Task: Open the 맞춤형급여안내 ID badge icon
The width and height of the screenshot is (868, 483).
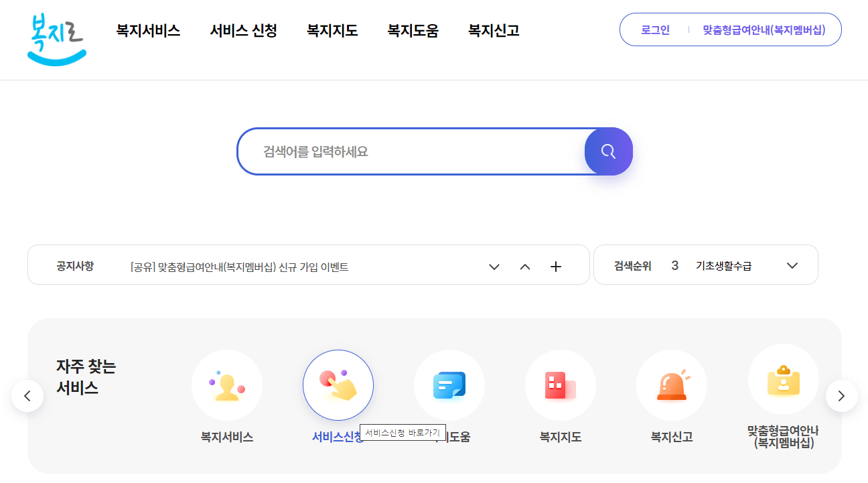Action: [x=783, y=380]
